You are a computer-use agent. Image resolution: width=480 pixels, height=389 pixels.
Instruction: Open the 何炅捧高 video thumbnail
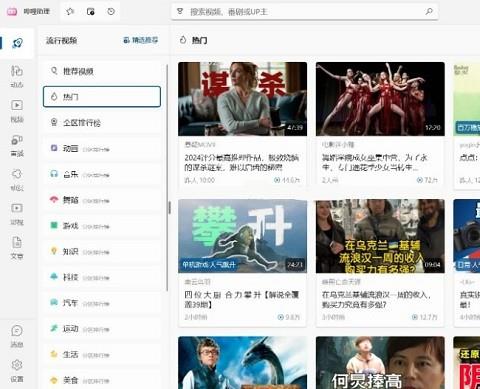coord(380,363)
